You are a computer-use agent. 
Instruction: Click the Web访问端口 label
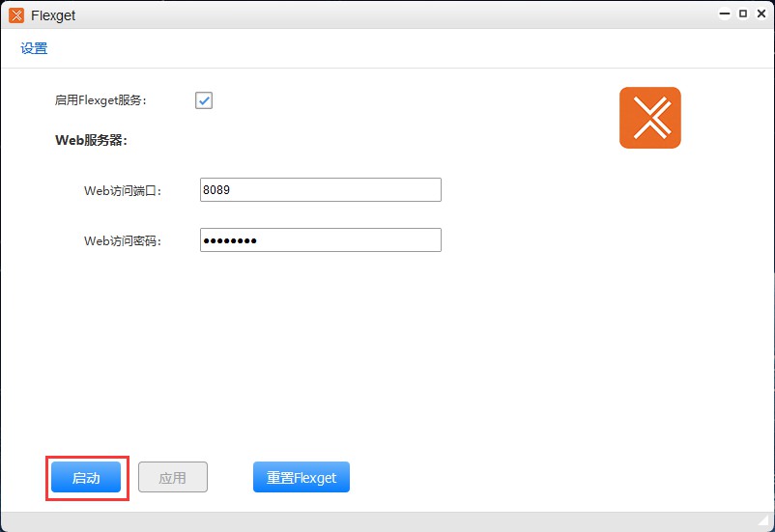[x=122, y=191]
